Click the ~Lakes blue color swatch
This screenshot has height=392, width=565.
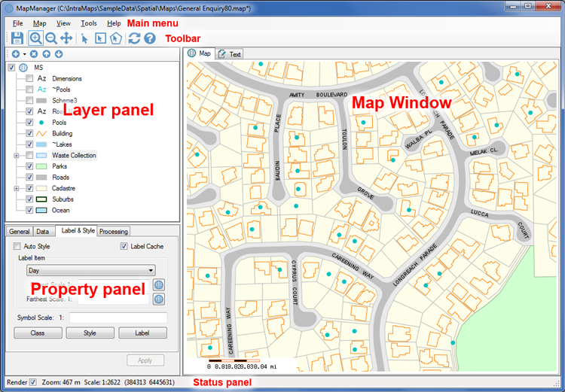[41, 144]
